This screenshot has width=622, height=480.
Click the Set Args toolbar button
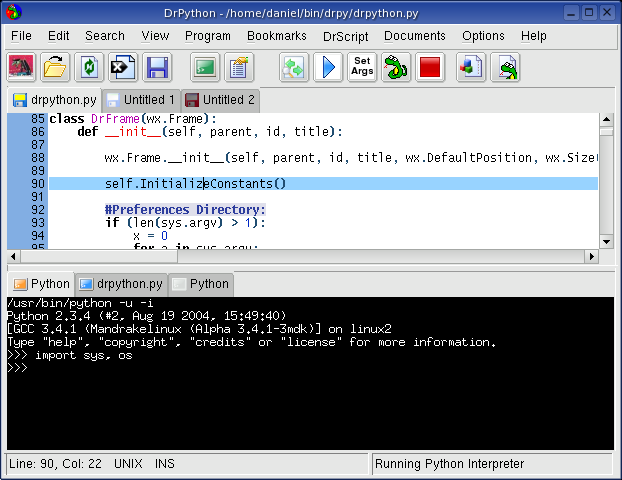(362, 67)
